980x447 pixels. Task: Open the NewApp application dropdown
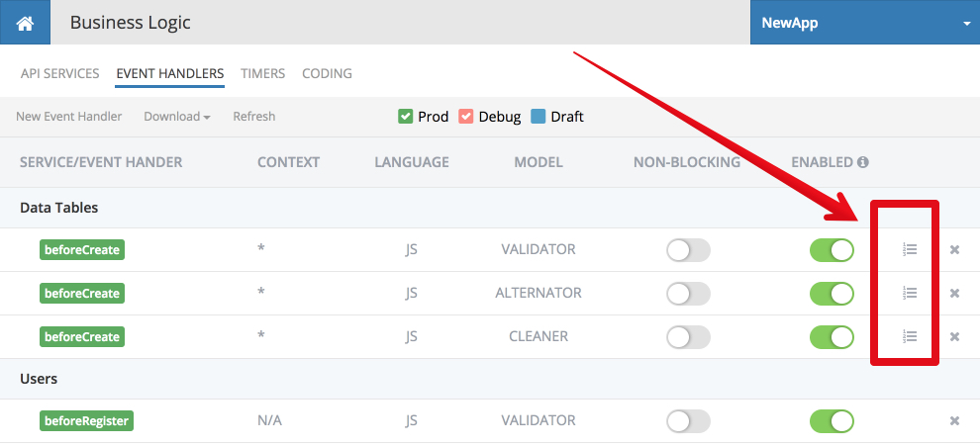[x=865, y=23]
